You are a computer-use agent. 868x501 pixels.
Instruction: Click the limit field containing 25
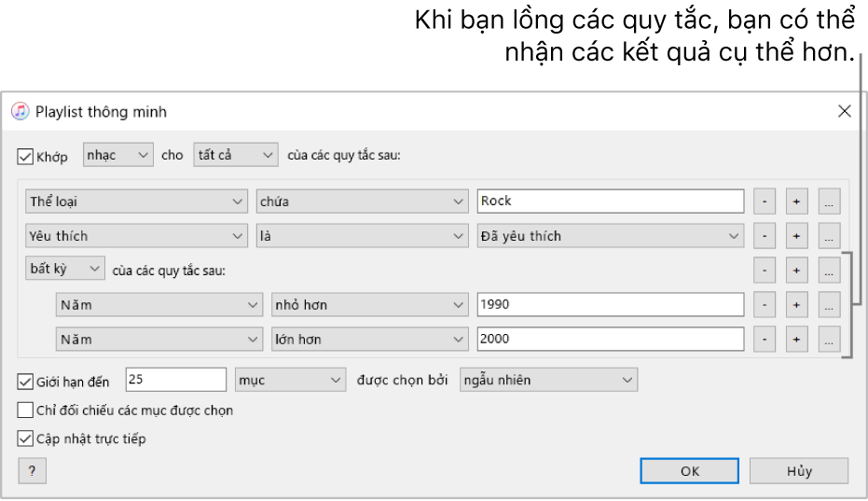click(176, 380)
